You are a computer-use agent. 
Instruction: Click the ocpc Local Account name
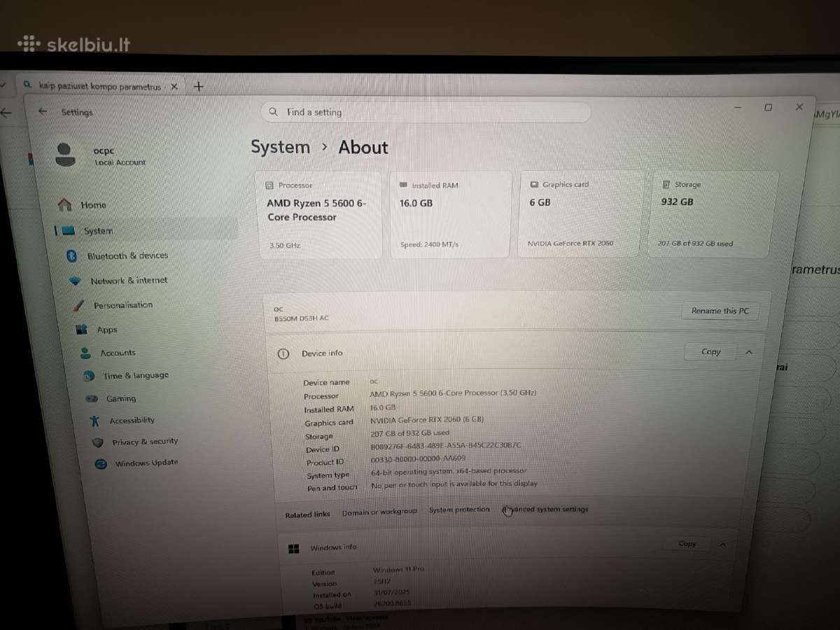tap(119, 156)
